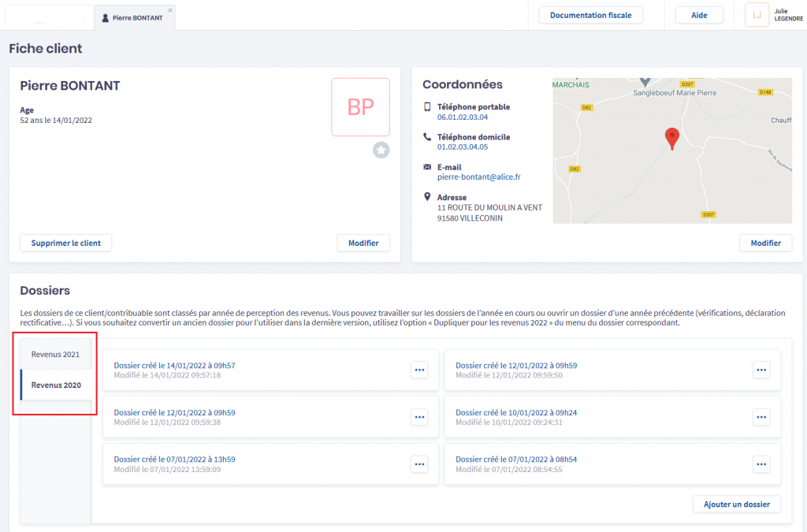
Task: Open options menu for dossier created 12/01/2022 09h59 right column
Action: (x=761, y=370)
